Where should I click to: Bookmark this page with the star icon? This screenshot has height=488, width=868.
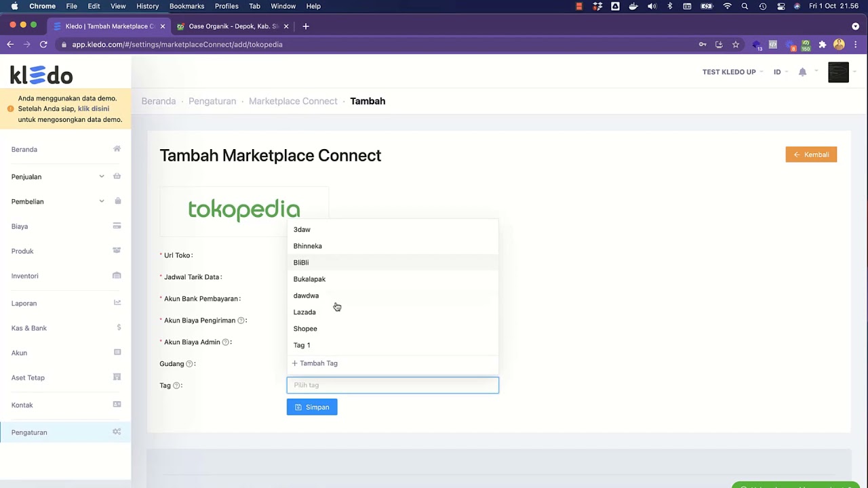pyautogui.click(x=736, y=45)
